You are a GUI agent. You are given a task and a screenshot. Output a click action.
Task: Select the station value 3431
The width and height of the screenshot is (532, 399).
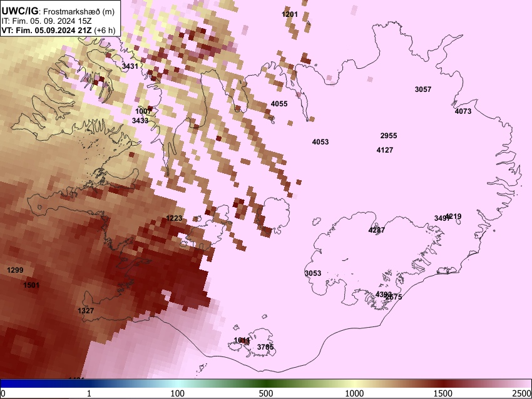click(x=130, y=66)
